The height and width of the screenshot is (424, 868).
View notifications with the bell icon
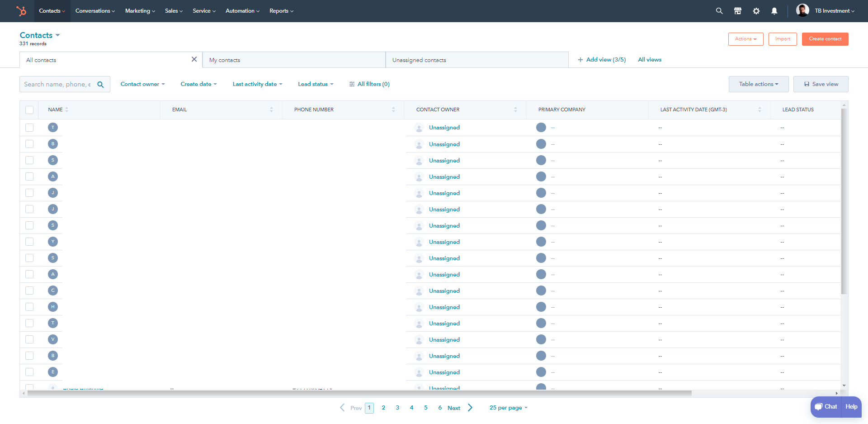(774, 11)
